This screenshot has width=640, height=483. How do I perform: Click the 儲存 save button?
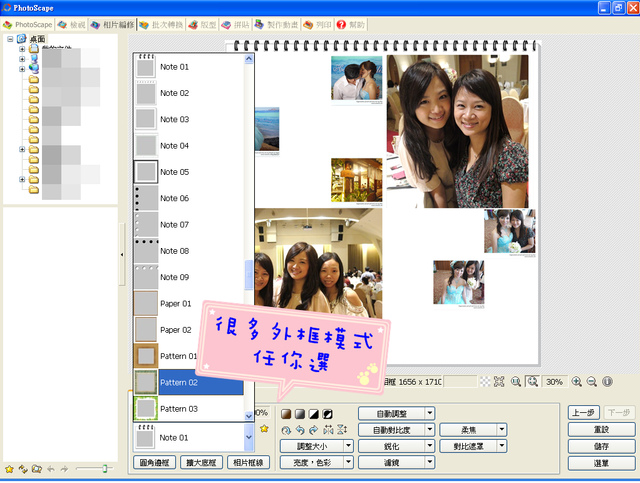coord(601,446)
